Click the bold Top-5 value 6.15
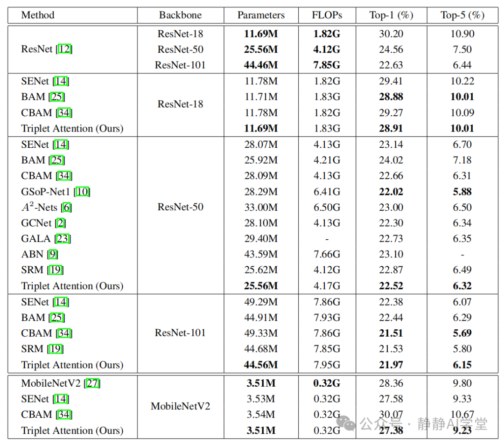The image size is (504, 444). (462, 365)
